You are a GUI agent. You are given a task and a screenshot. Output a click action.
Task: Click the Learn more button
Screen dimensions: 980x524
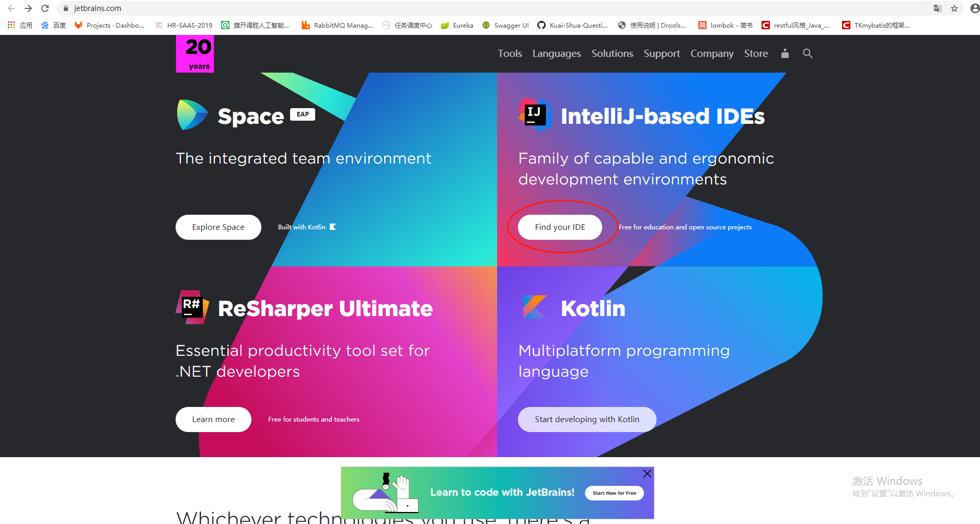[213, 420]
